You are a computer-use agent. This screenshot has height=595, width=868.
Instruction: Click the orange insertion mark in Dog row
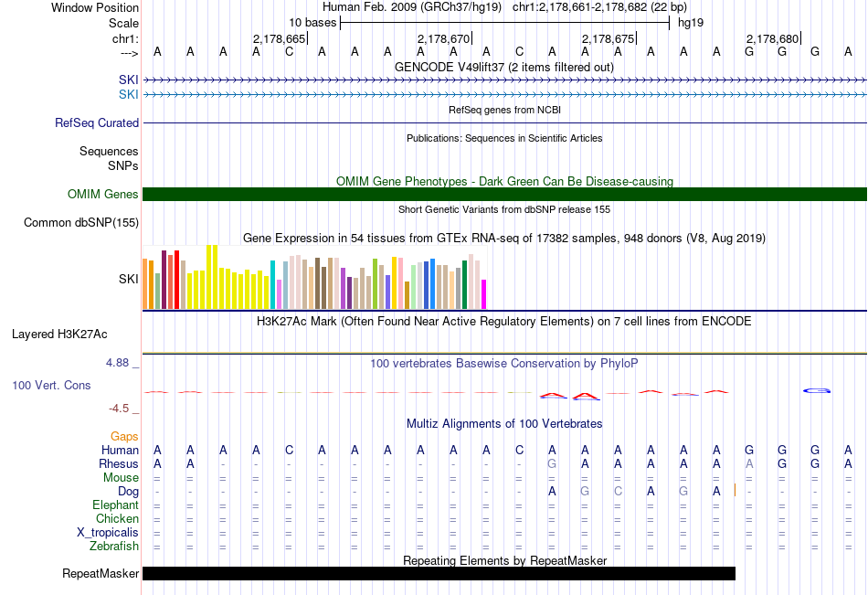click(x=736, y=490)
